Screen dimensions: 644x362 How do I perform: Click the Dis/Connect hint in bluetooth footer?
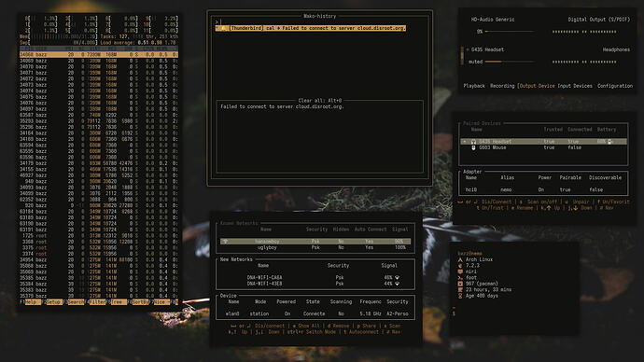click(497, 202)
